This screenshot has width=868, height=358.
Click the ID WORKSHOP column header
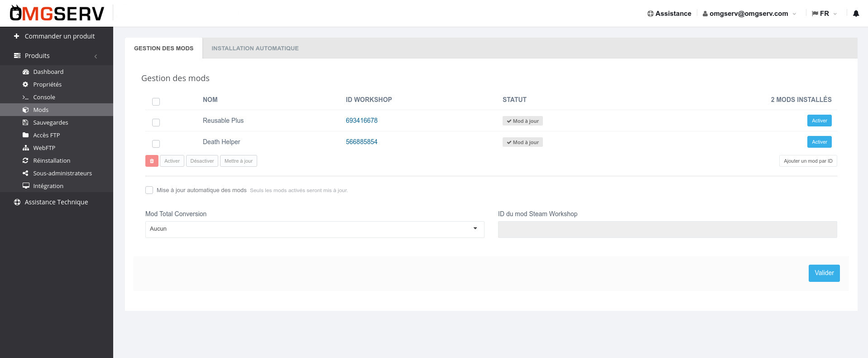click(369, 100)
